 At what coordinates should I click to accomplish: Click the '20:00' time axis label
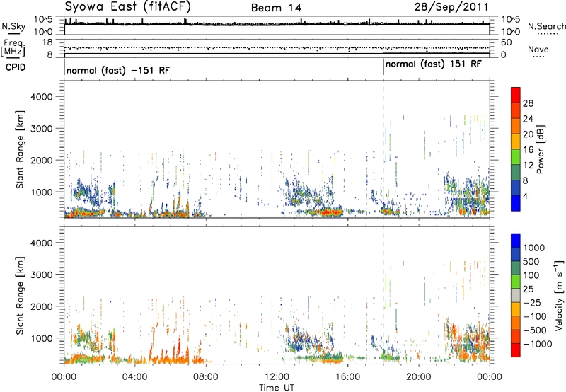point(419,377)
